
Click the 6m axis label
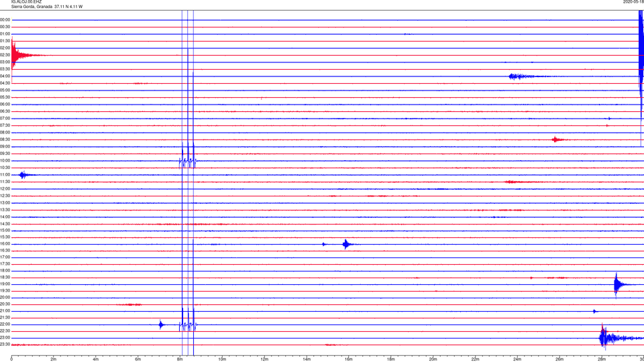(138, 359)
